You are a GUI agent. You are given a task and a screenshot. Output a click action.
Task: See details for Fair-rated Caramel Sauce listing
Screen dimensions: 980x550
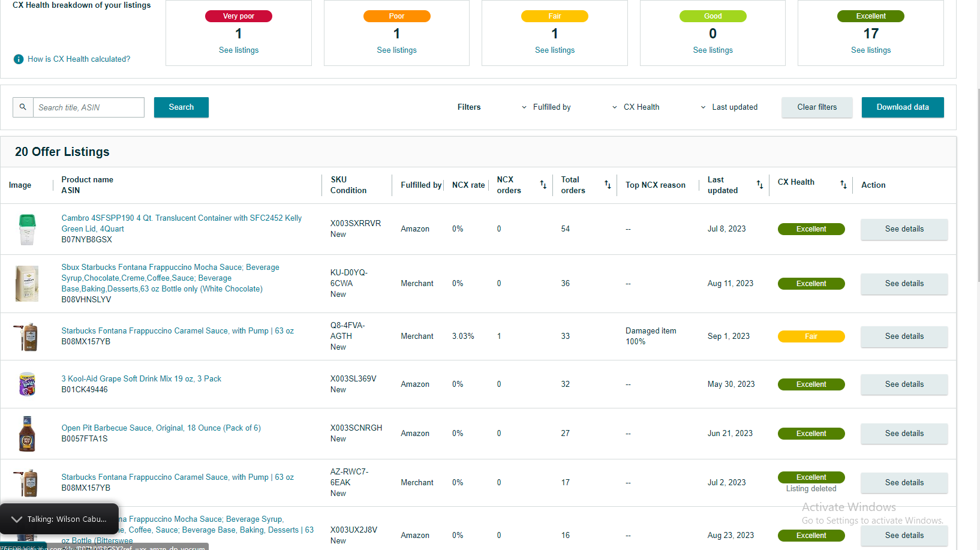tap(904, 336)
